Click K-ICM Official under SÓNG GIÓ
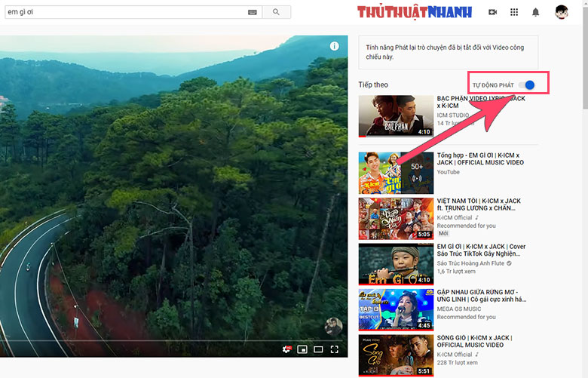588x378 pixels. (455, 355)
